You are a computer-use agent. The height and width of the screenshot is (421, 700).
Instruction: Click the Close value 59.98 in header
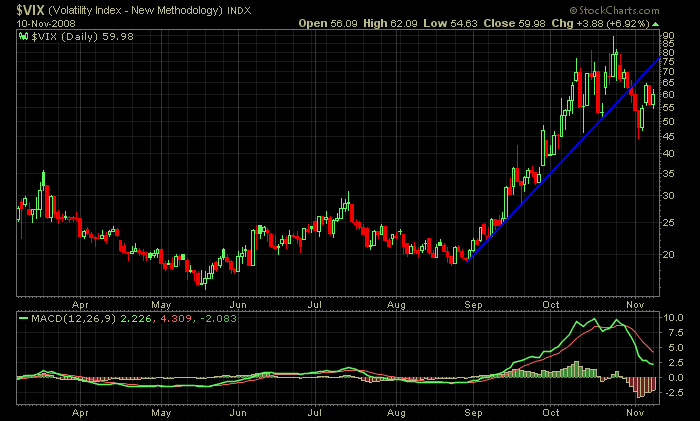[531, 23]
